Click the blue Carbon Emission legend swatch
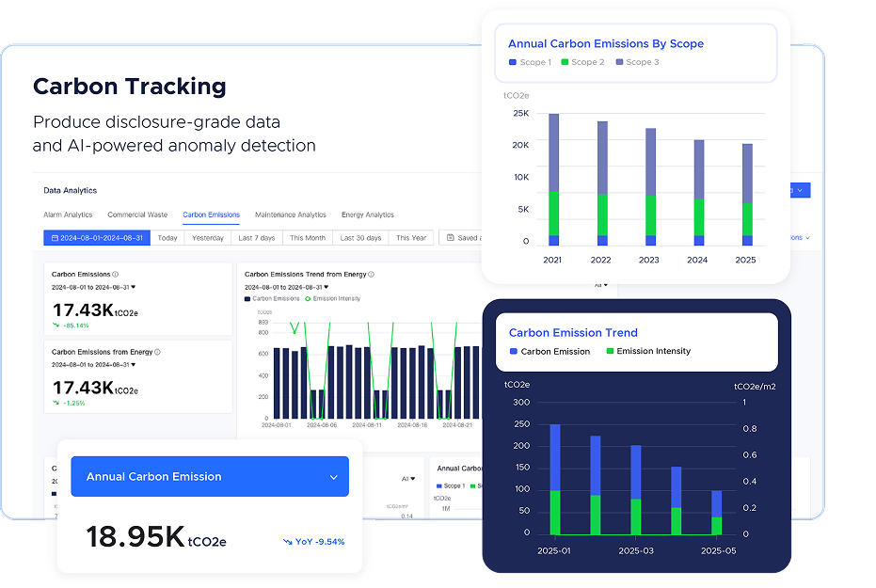 pyautogui.click(x=513, y=351)
